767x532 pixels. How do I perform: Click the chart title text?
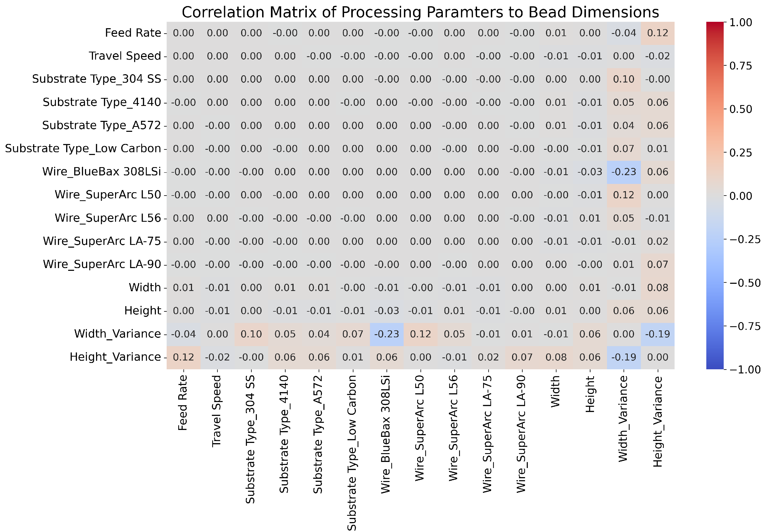420,12
